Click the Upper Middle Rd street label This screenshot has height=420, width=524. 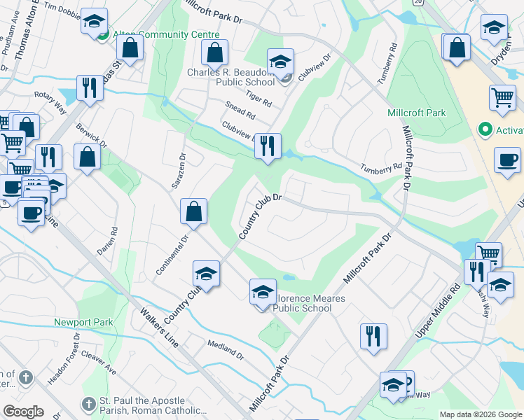(x=437, y=310)
